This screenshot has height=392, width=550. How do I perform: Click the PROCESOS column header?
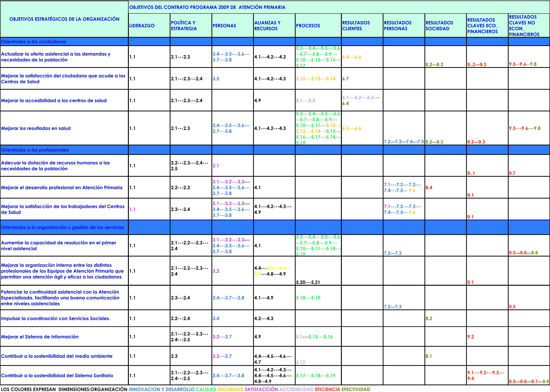pos(308,26)
